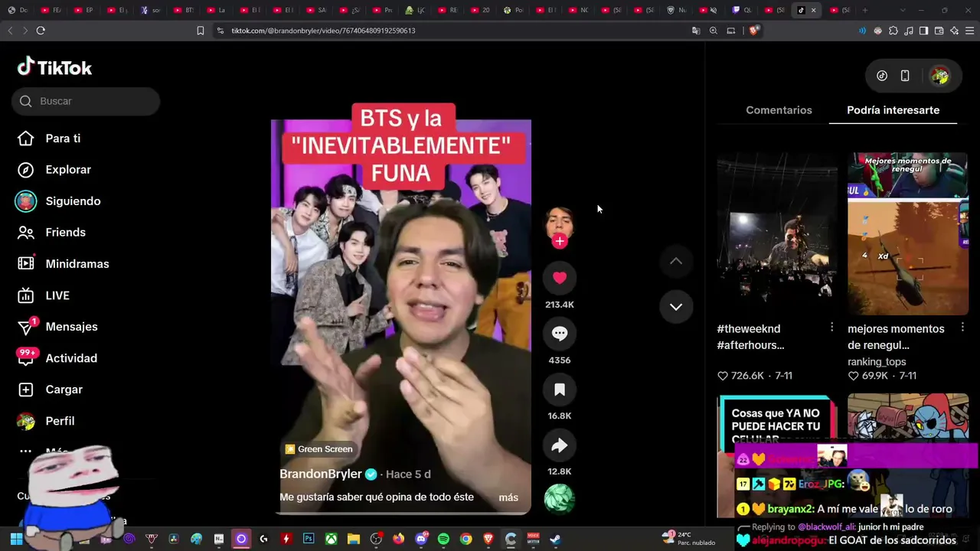Click the tiktok.com address bar URL
Viewport: 980px width, 551px height.
pyautogui.click(x=323, y=31)
